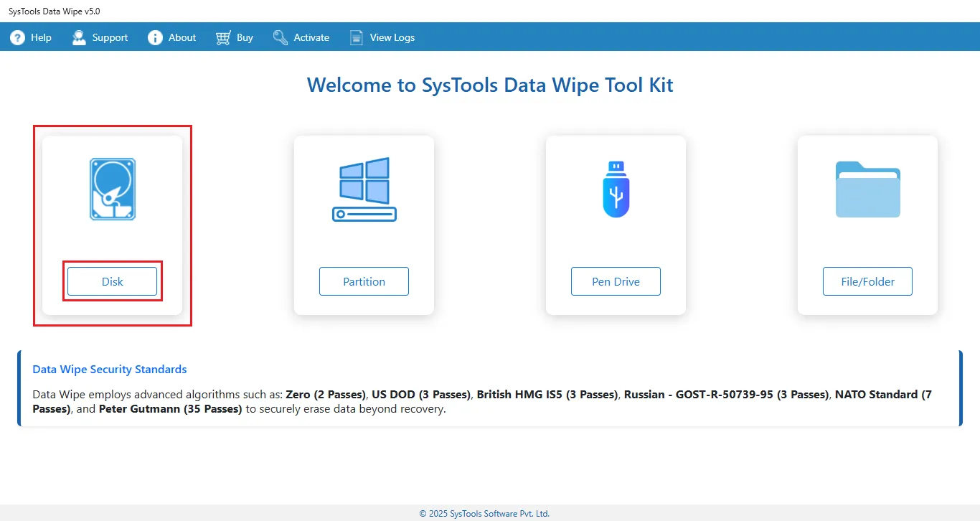Click the Activate key icon
Screen dimensions: 980x521
pos(281,37)
